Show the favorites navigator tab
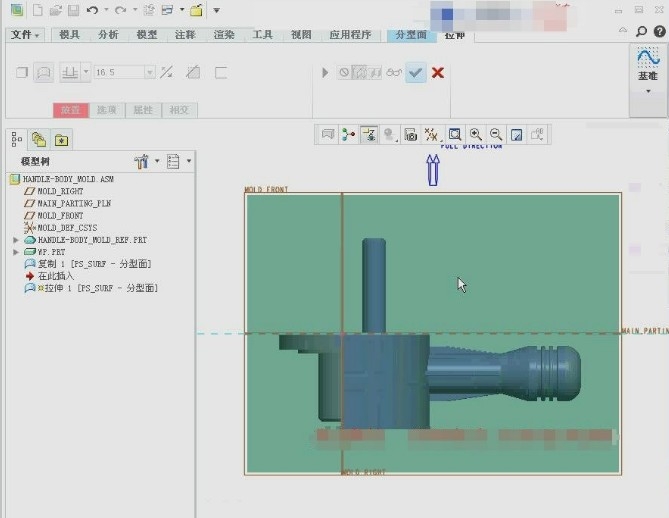Viewport: 669px width, 518px height. 61,140
